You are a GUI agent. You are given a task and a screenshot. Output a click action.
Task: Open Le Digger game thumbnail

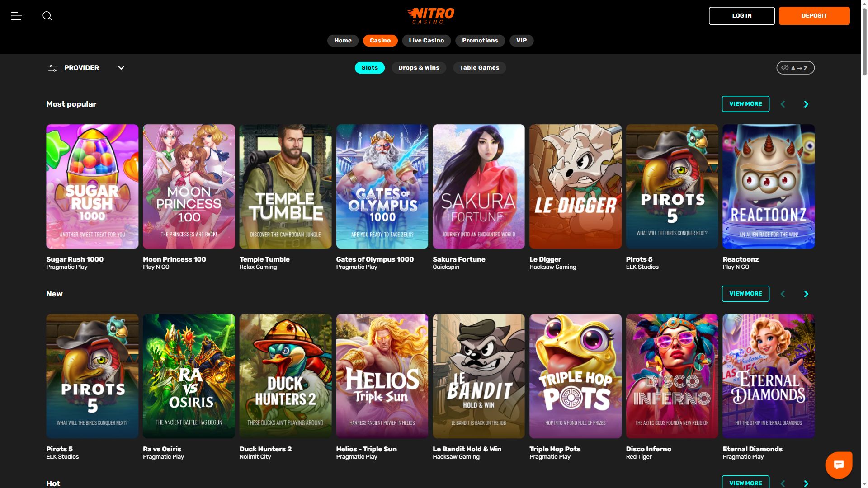576,187
